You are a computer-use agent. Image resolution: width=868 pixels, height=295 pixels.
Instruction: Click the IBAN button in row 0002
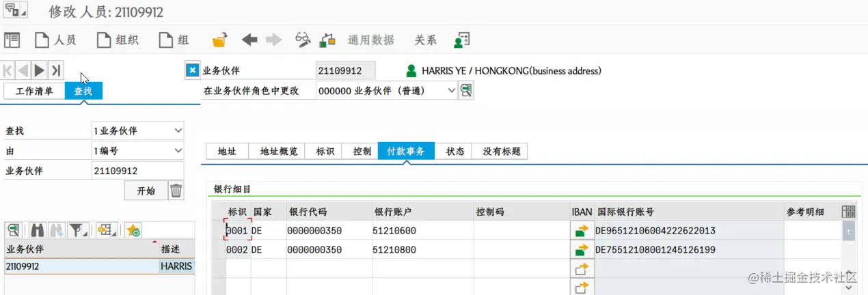point(582,250)
